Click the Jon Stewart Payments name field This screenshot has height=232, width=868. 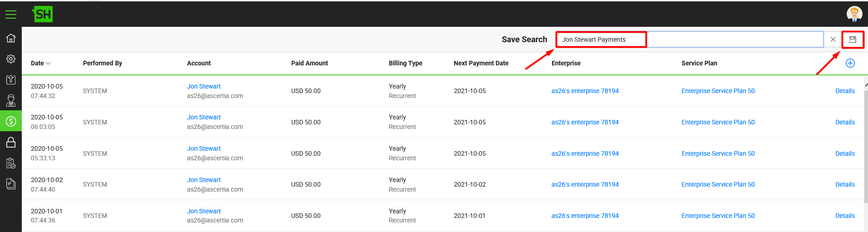click(x=690, y=39)
